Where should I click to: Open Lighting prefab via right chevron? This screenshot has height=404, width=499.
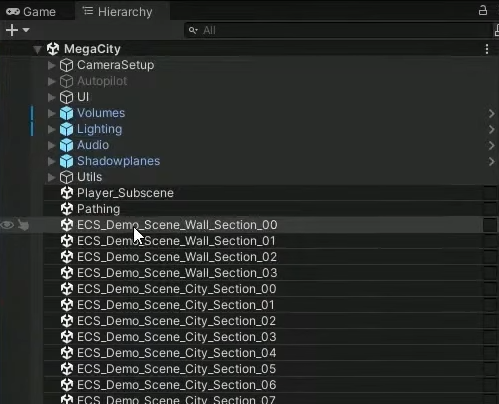coord(491,129)
